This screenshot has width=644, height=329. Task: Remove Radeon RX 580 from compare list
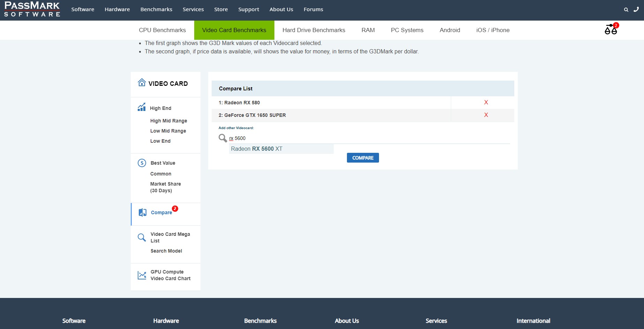[x=486, y=102]
